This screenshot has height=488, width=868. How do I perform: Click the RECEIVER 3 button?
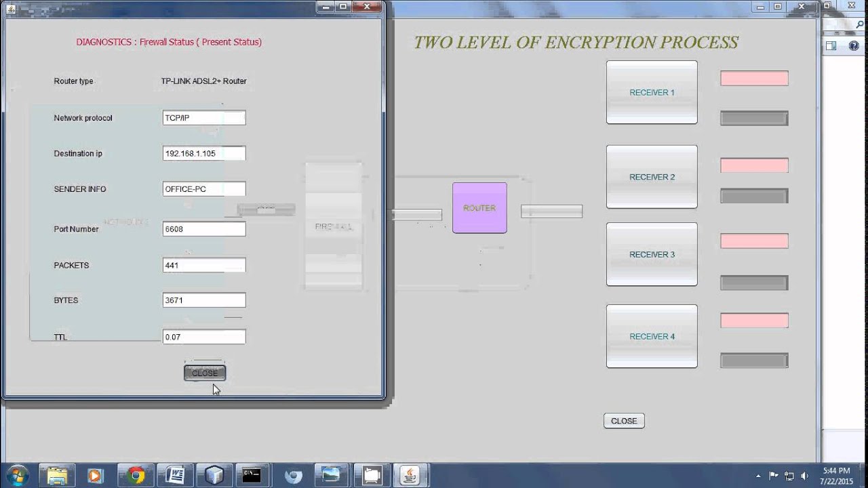pos(652,254)
